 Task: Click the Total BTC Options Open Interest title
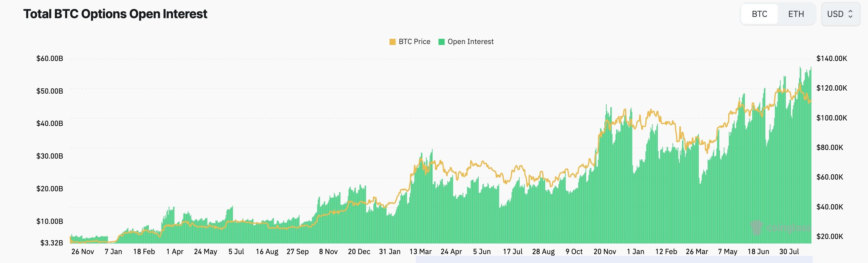point(115,14)
